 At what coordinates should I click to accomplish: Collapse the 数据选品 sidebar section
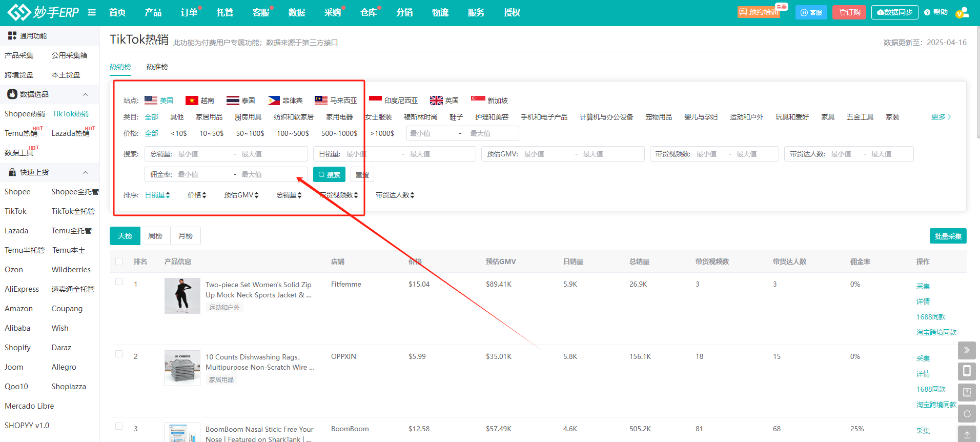tap(86, 94)
